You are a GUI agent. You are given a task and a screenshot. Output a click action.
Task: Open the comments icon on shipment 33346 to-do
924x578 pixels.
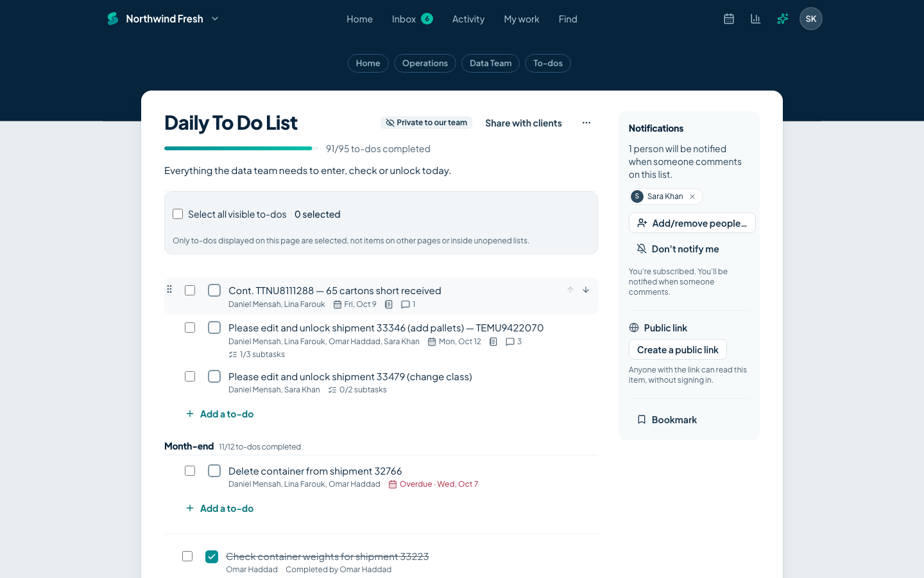pos(510,342)
